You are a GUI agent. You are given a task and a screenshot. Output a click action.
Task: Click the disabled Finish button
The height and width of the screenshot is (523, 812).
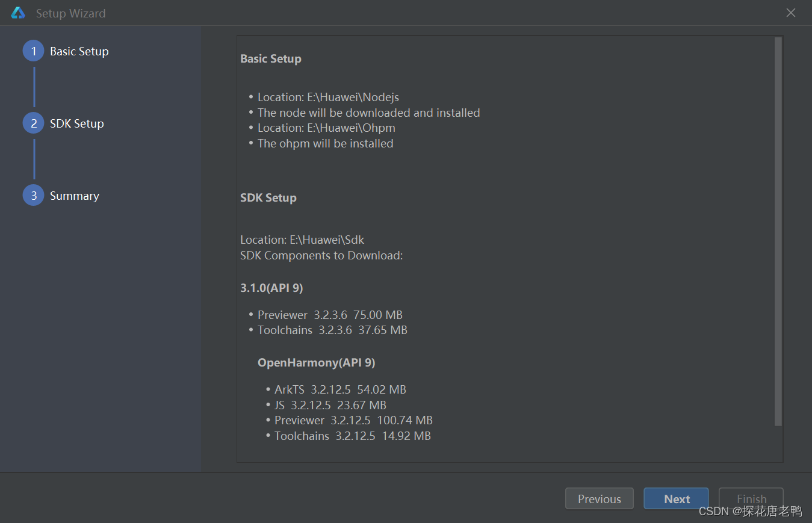(751, 499)
